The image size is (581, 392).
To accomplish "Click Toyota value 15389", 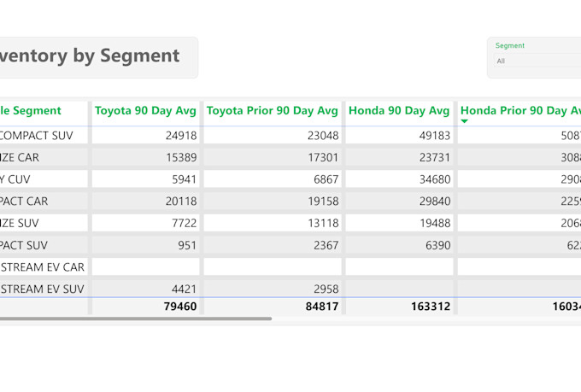I will (181, 157).
